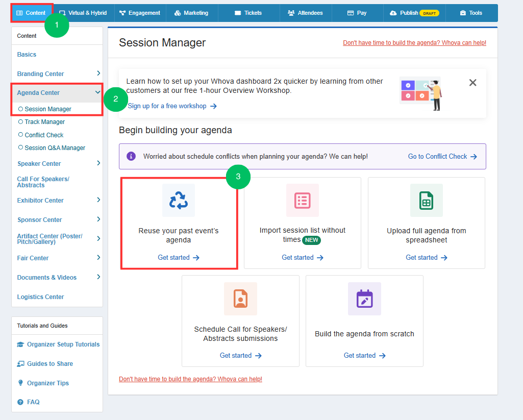Viewport: 523px width, 420px height.
Task: Click the pink session list import icon
Action: click(x=303, y=200)
